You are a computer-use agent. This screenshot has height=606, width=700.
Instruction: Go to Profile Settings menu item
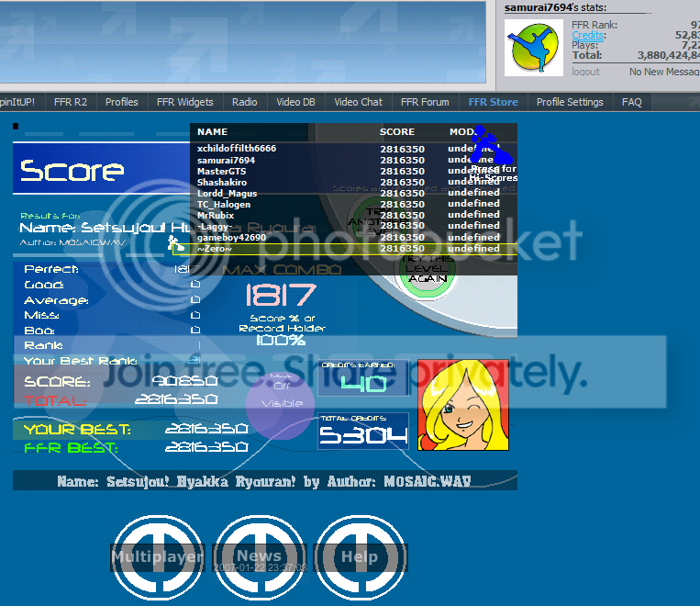click(570, 102)
